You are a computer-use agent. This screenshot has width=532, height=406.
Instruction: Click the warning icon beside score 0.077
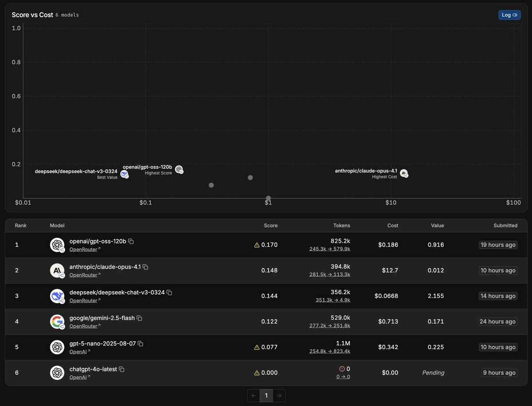[257, 347]
